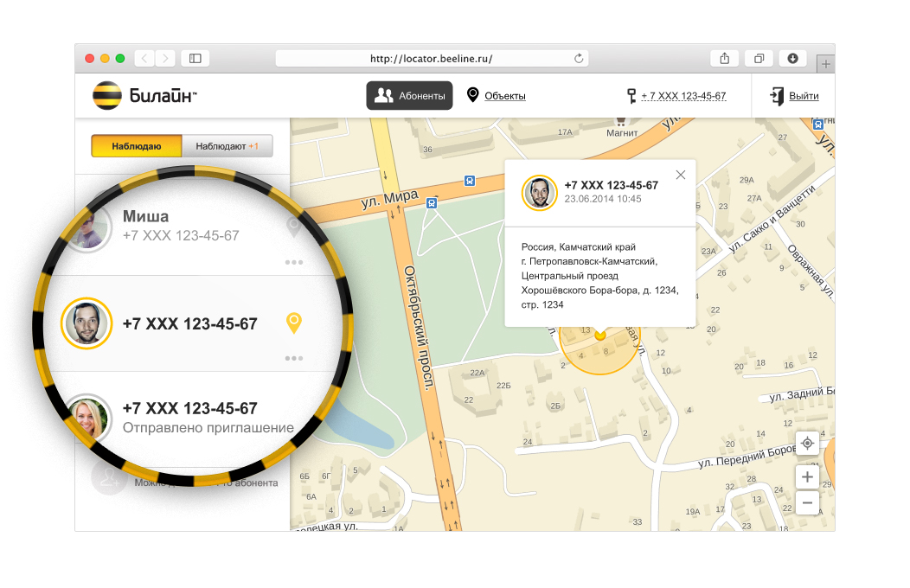Toggle the browser sidebar
Viewport: 910px width, 588px height.
click(195, 59)
